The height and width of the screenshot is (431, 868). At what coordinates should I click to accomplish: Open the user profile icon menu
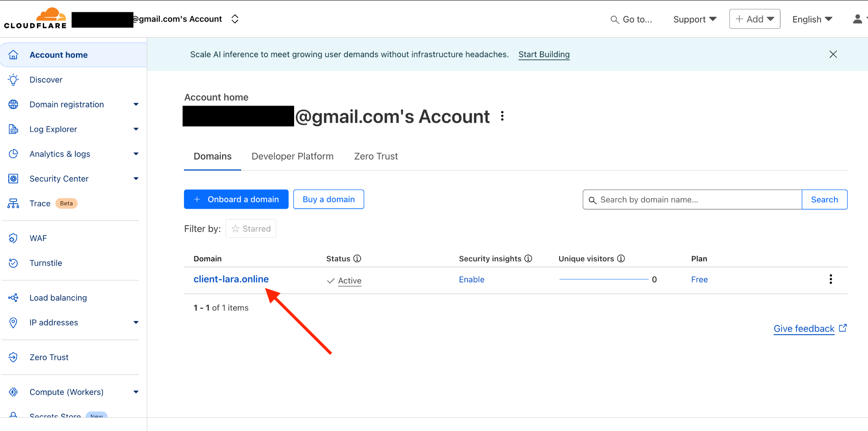(x=857, y=19)
